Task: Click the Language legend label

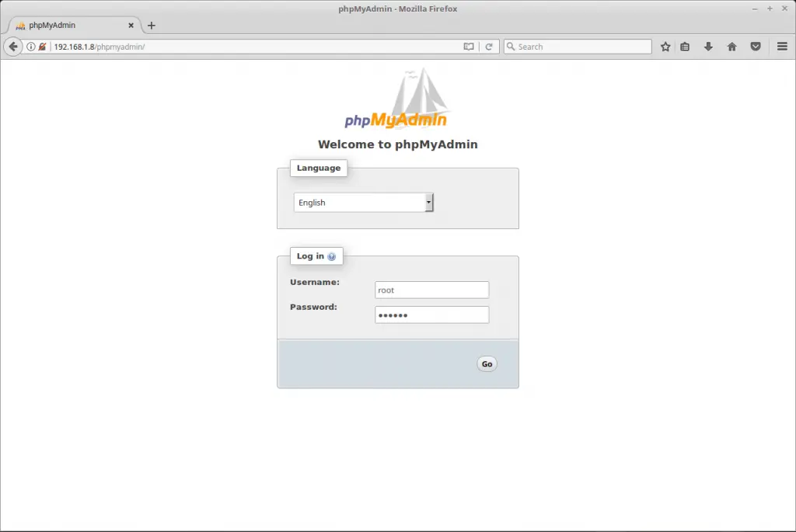Action: tap(319, 168)
